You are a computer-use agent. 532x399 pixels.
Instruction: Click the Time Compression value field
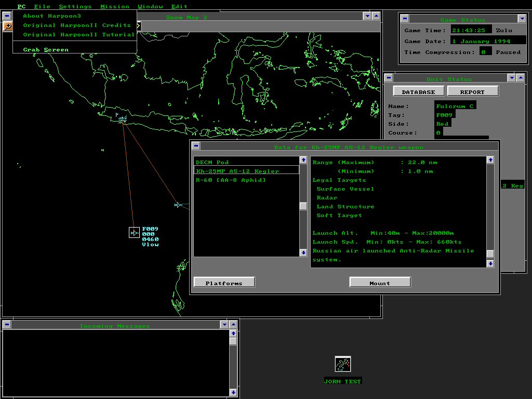(486, 52)
